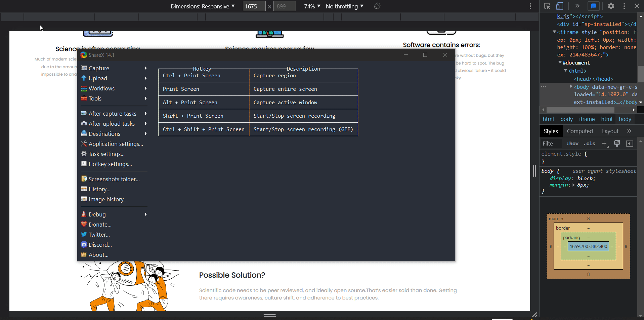Click the Image history icon
Viewport: 644px width, 320px height.
click(x=84, y=199)
